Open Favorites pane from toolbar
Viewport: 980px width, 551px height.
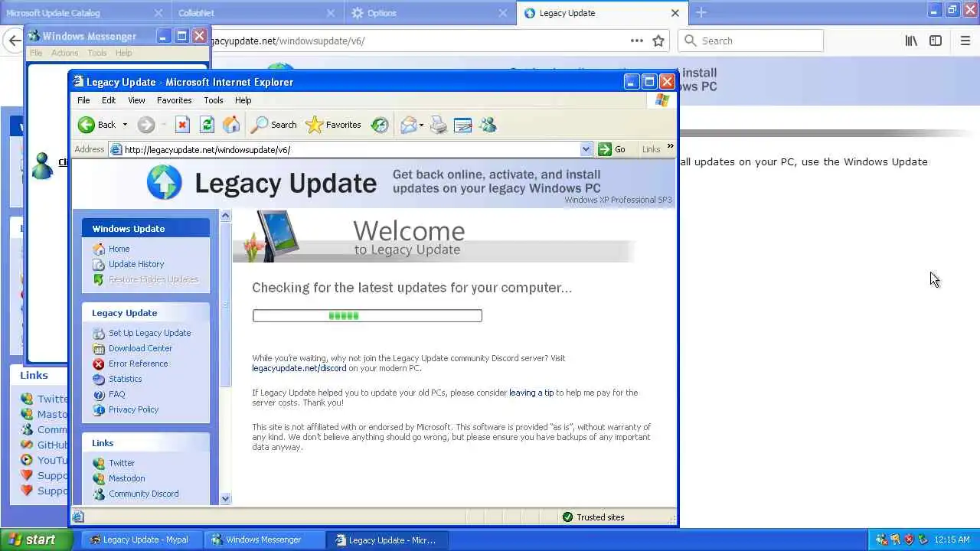point(333,125)
